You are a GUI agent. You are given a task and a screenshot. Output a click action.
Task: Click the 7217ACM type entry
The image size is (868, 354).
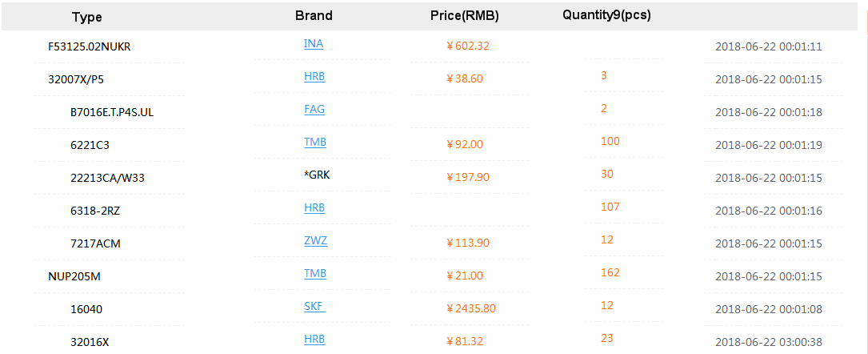[95, 243]
